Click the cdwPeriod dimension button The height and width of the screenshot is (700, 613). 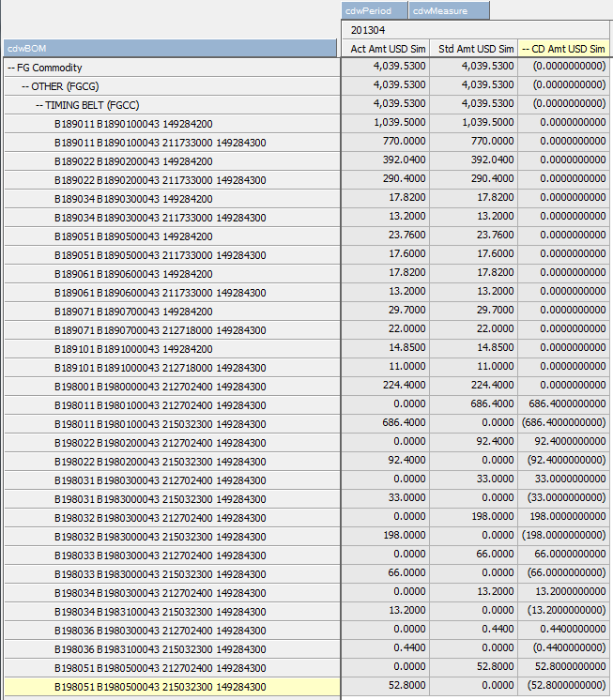point(375,10)
